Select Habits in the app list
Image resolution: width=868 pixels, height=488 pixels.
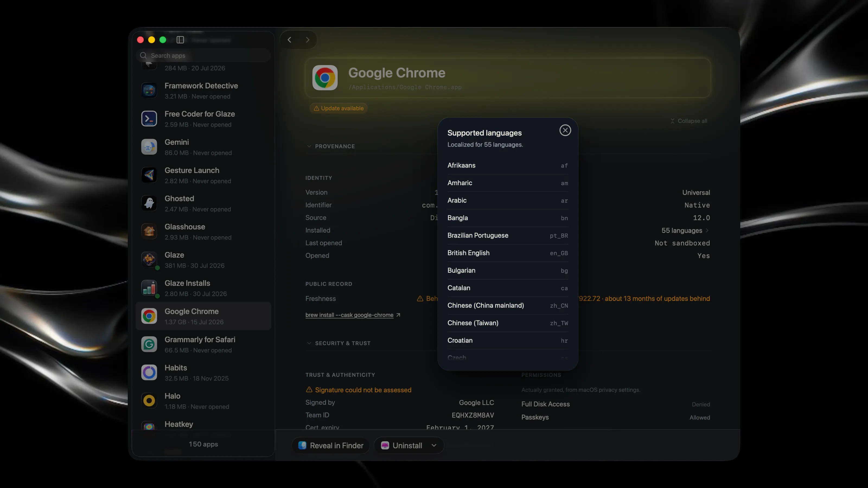(x=203, y=373)
